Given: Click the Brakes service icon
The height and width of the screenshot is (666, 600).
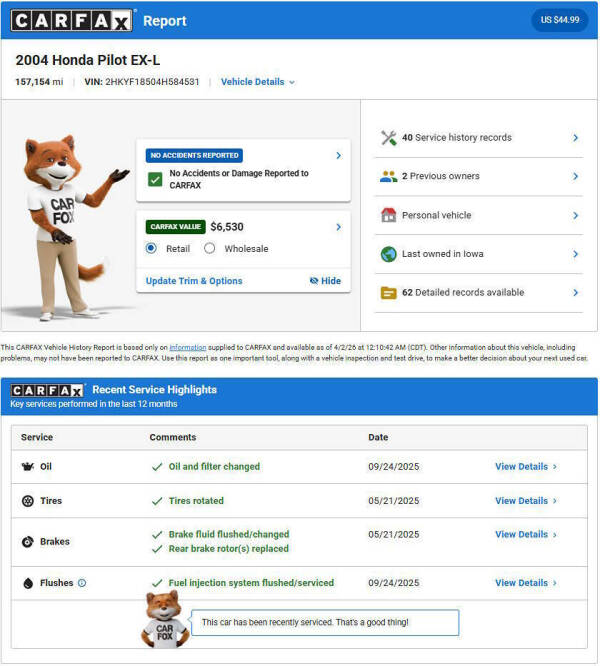Looking at the screenshot, I should click(28, 542).
